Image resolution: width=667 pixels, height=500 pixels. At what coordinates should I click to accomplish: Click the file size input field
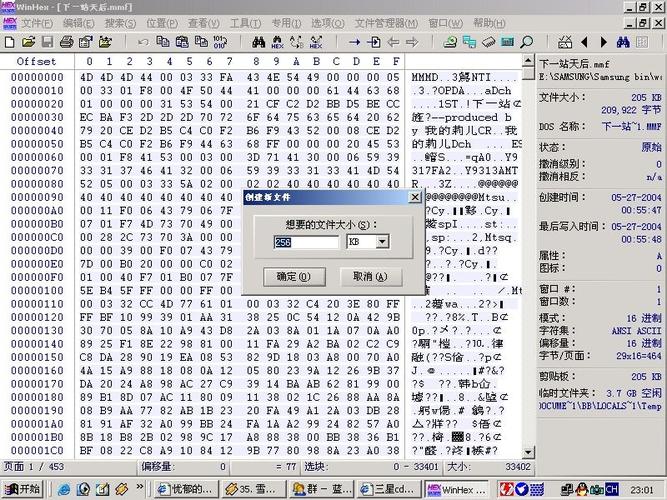pos(307,242)
